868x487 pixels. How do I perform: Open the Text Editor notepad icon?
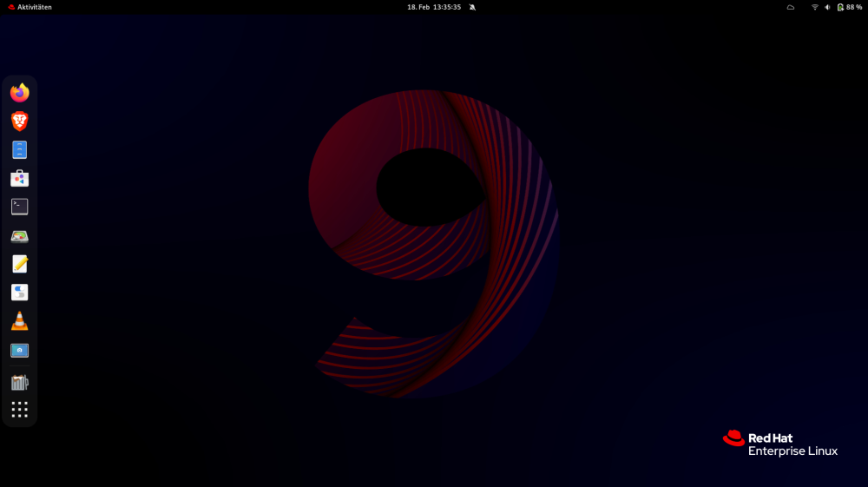[19, 264]
